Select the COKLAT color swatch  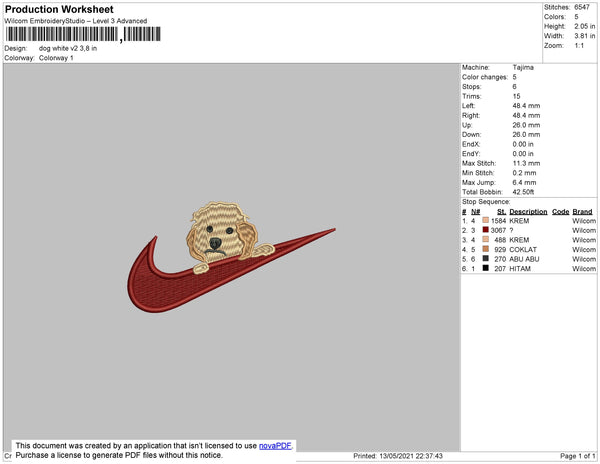point(486,249)
